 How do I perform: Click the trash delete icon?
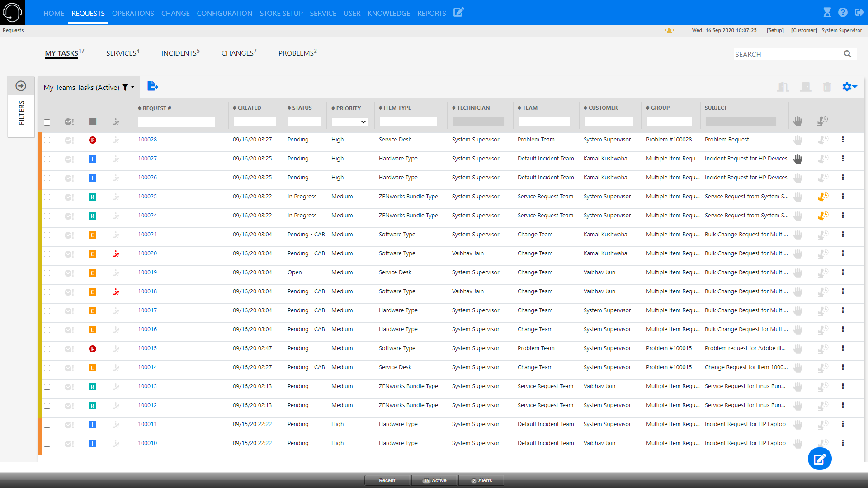(827, 87)
